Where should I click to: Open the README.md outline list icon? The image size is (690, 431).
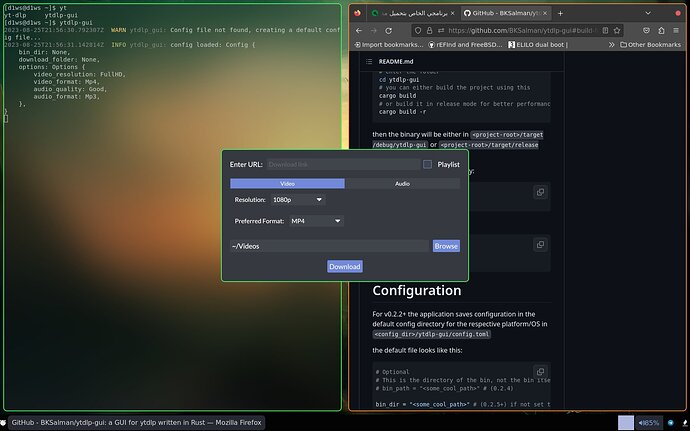(369, 62)
